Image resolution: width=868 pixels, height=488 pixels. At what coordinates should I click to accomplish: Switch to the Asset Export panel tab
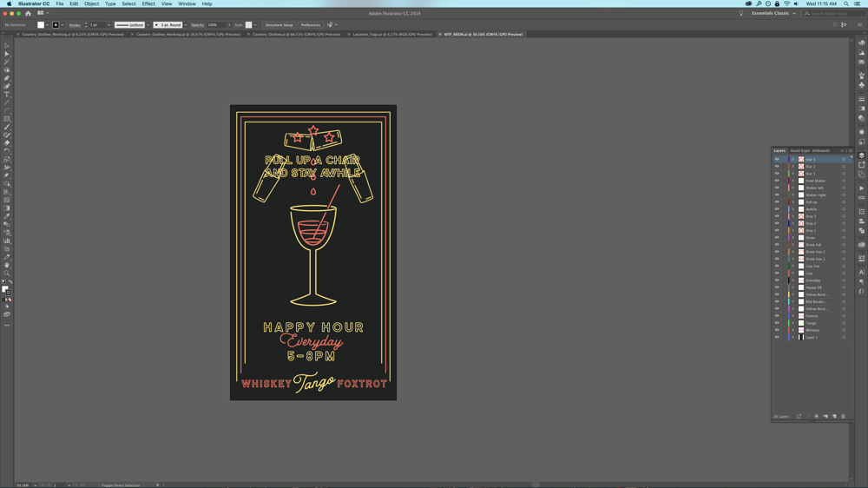(x=800, y=151)
